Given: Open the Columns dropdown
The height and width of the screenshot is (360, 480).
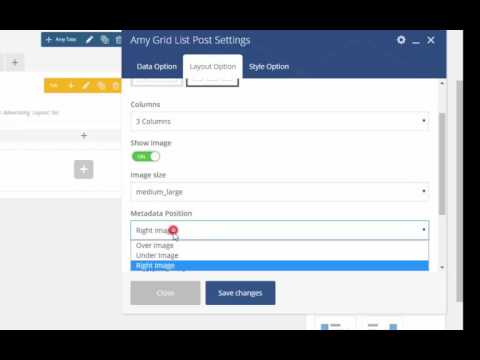Looking at the screenshot, I should coord(280,121).
